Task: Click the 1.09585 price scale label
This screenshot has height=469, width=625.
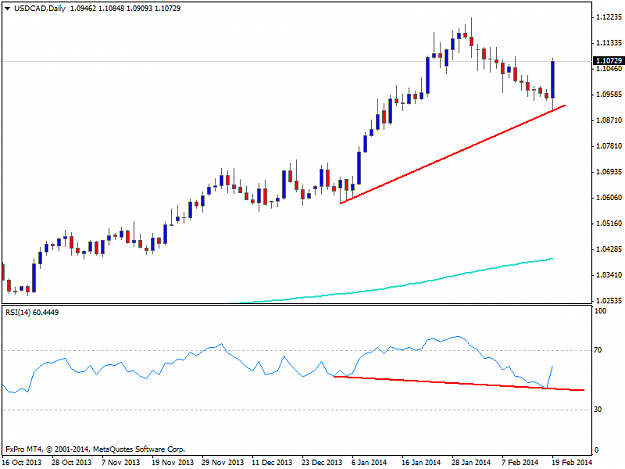Action: (x=609, y=94)
